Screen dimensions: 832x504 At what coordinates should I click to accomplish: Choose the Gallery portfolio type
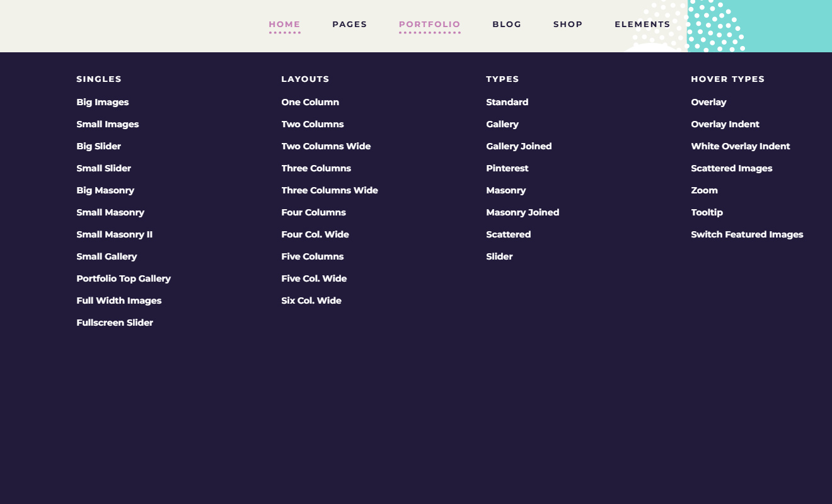[502, 124]
